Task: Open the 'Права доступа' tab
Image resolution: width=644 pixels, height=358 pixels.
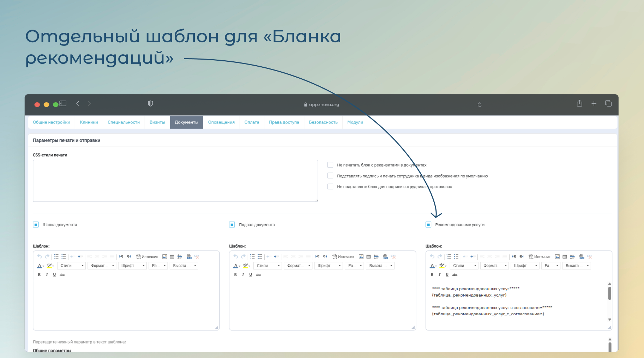Action: coord(284,122)
